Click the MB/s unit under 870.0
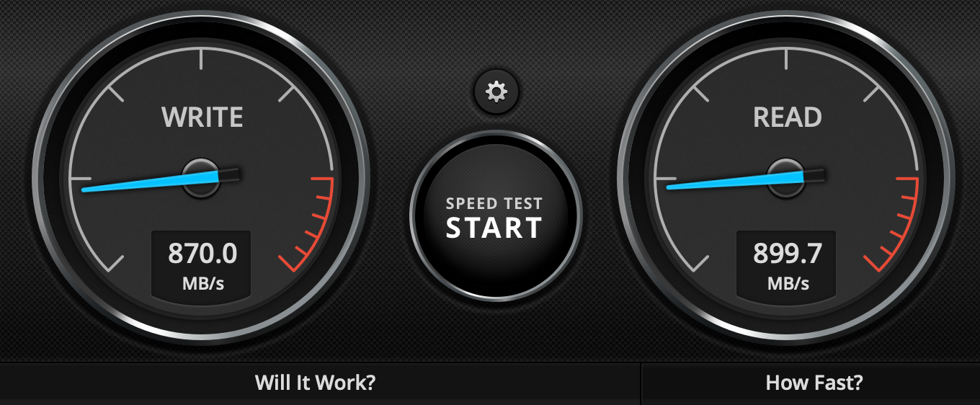The height and width of the screenshot is (405, 980). (202, 283)
